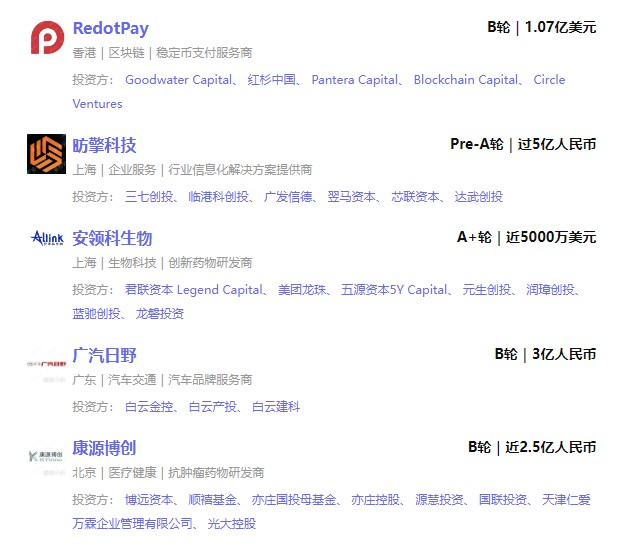Screen dimensions: 642x557
Task: Select the text B轮 | 3亿人民币
Action: click(545, 354)
